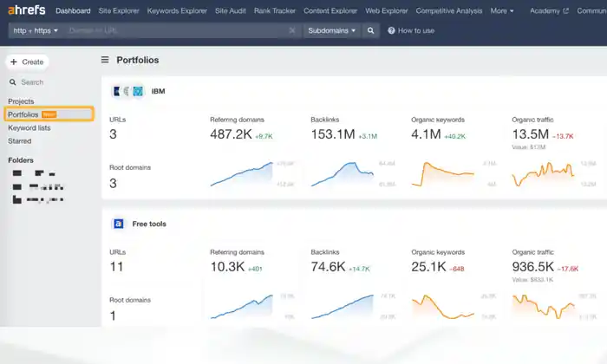Click Free tools organic keywords value 25.1K
The width and height of the screenshot is (607, 364).
[429, 267]
